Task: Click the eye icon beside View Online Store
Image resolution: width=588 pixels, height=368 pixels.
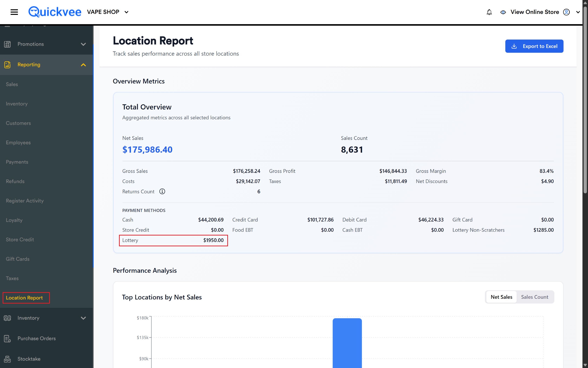Action: coord(503,12)
